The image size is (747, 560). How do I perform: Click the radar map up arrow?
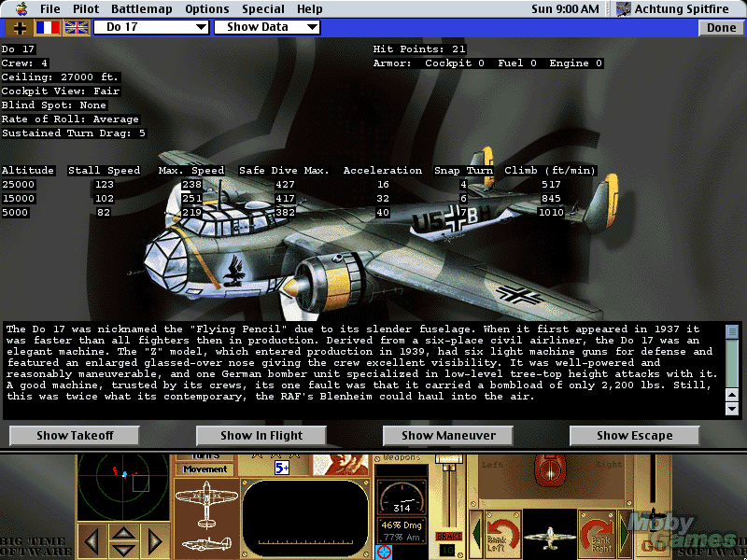pos(124,531)
